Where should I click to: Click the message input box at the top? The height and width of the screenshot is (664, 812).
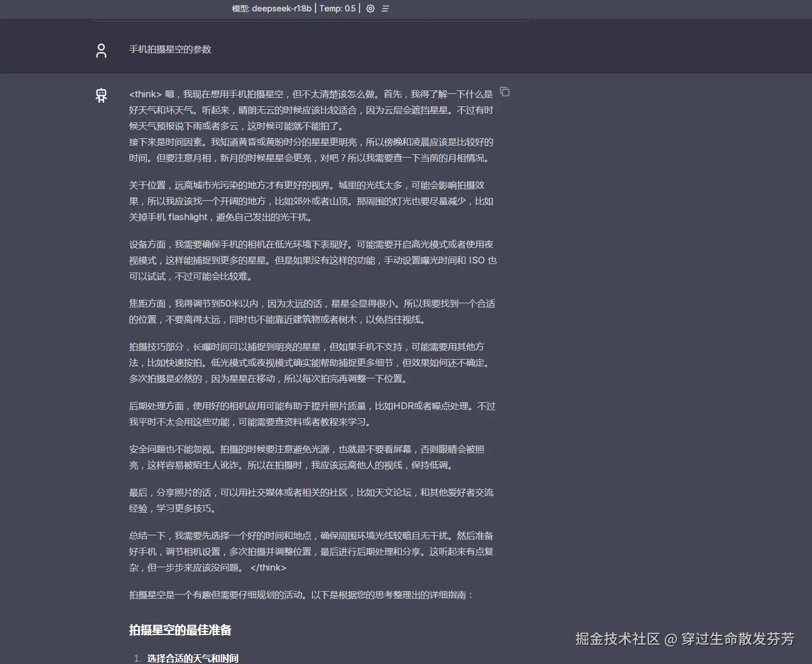310,17
